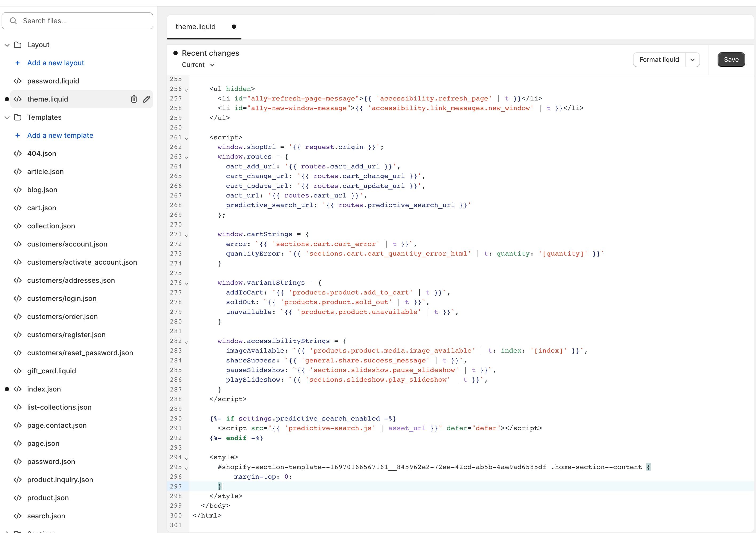Click the plus icon for new layout
This screenshot has width=756, height=533.
point(17,63)
